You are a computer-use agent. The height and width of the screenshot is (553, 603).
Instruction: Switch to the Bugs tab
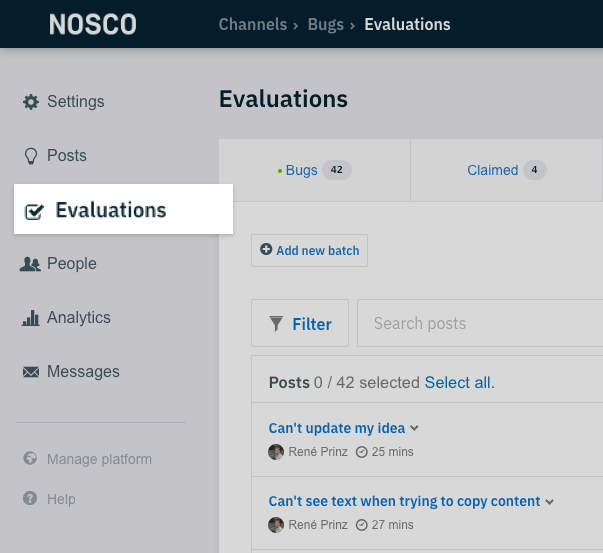(315, 170)
